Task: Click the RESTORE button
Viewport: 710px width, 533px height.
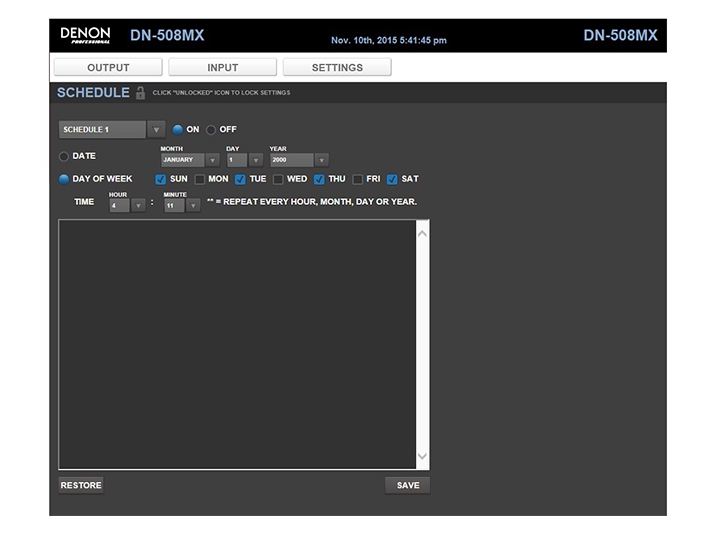Action: tap(81, 485)
